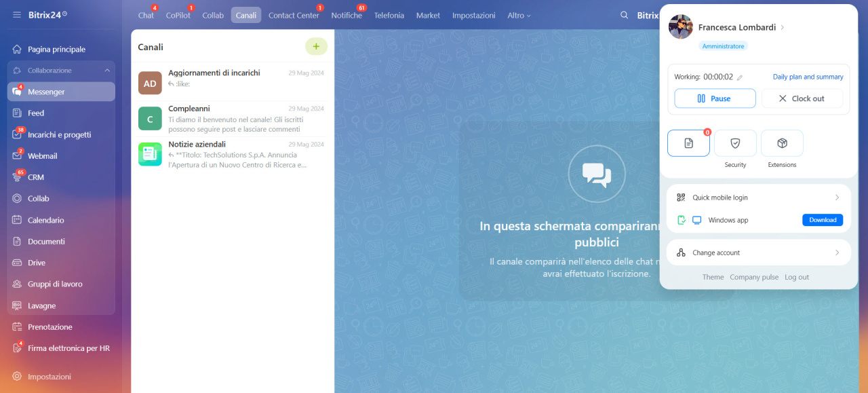
Task: Pause the working time tracker
Action: pyautogui.click(x=715, y=98)
